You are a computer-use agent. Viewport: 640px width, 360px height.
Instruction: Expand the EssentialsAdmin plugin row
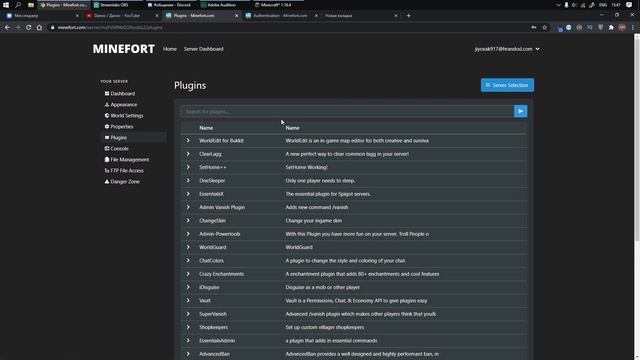coord(188,340)
